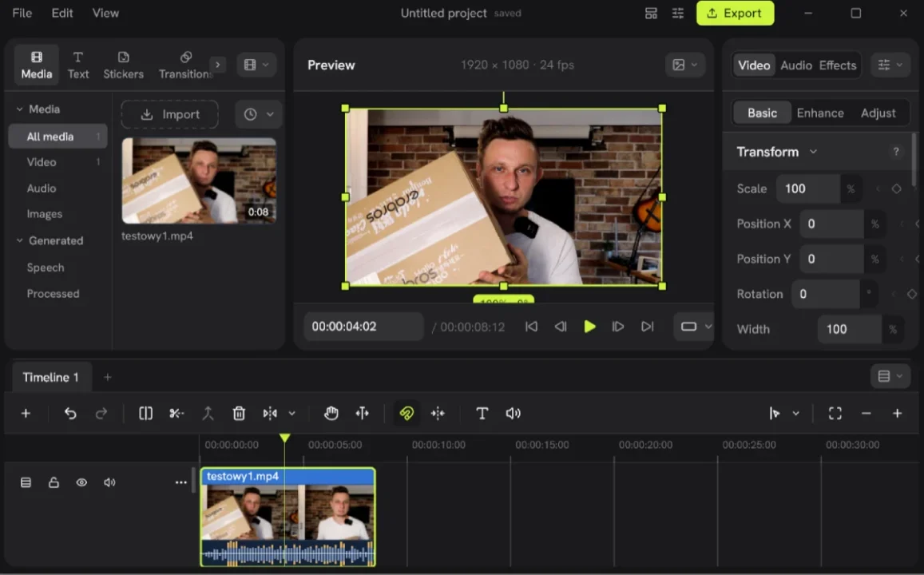Add a new timeline tab

(107, 377)
